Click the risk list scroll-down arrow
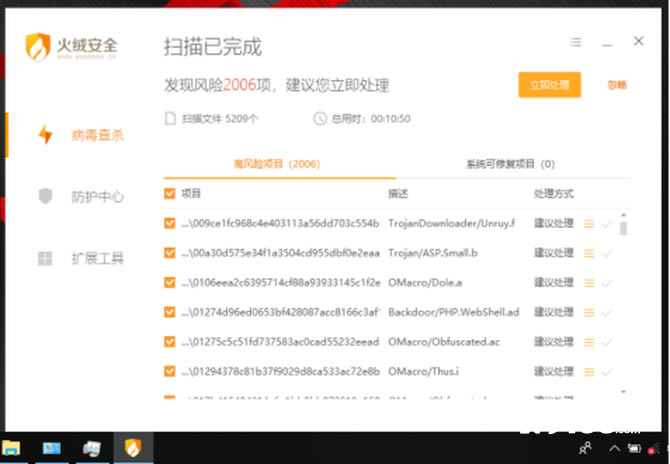The image size is (670, 464). (x=623, y=391)
